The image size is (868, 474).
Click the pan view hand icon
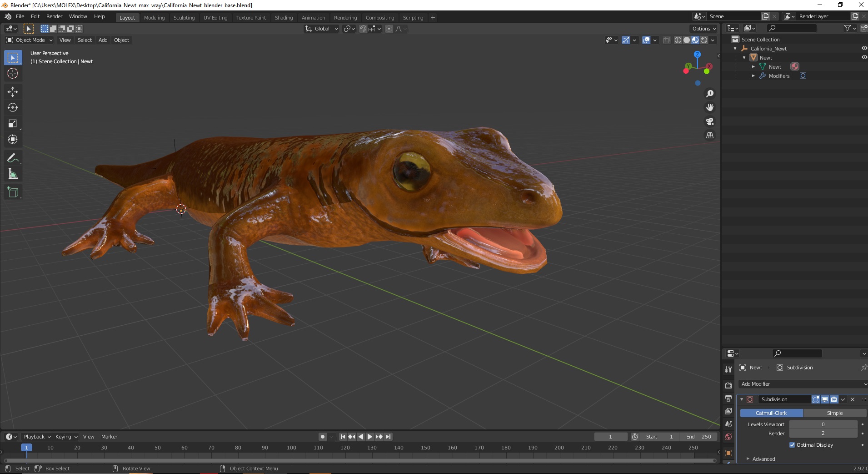tap(709, 107)
